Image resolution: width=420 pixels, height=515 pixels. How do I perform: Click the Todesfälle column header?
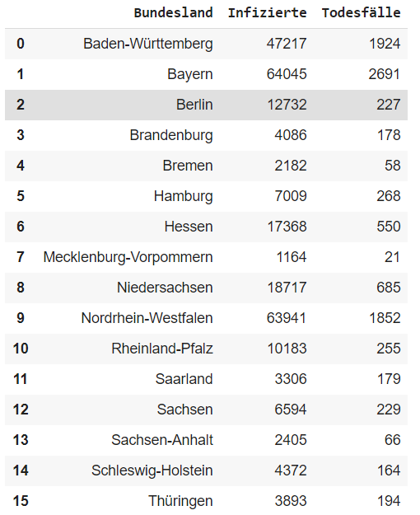point(361,13)
